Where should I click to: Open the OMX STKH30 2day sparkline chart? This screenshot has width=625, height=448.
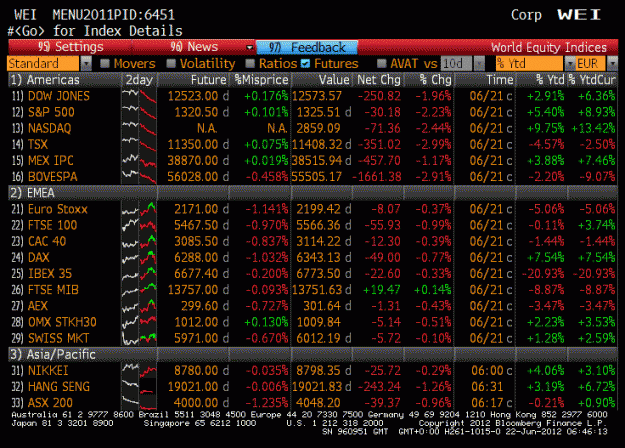point(139,322)
